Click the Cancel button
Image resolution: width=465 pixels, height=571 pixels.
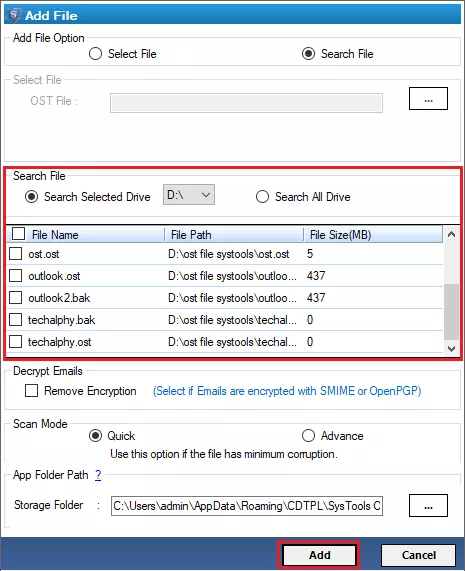coord(418,555)
